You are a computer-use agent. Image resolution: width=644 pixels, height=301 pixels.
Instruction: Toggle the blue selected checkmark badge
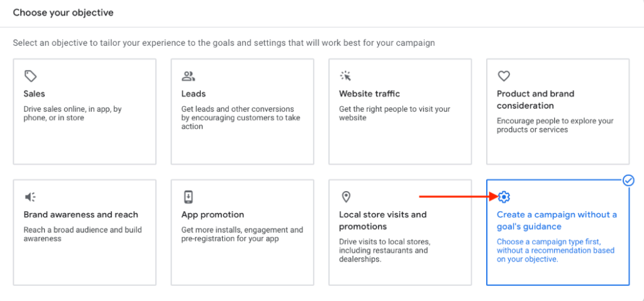[628, 180]
